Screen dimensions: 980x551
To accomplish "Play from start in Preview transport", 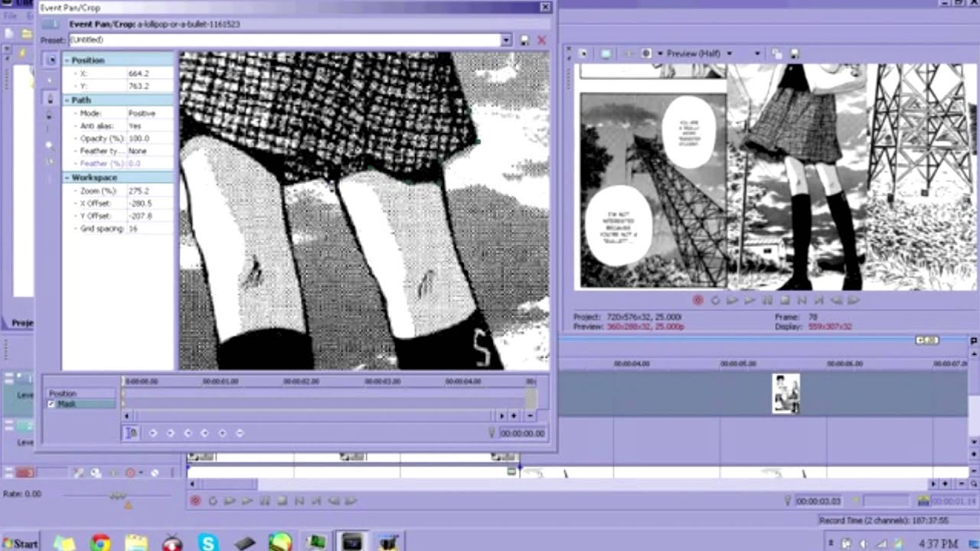I will [x=732, y=301].
